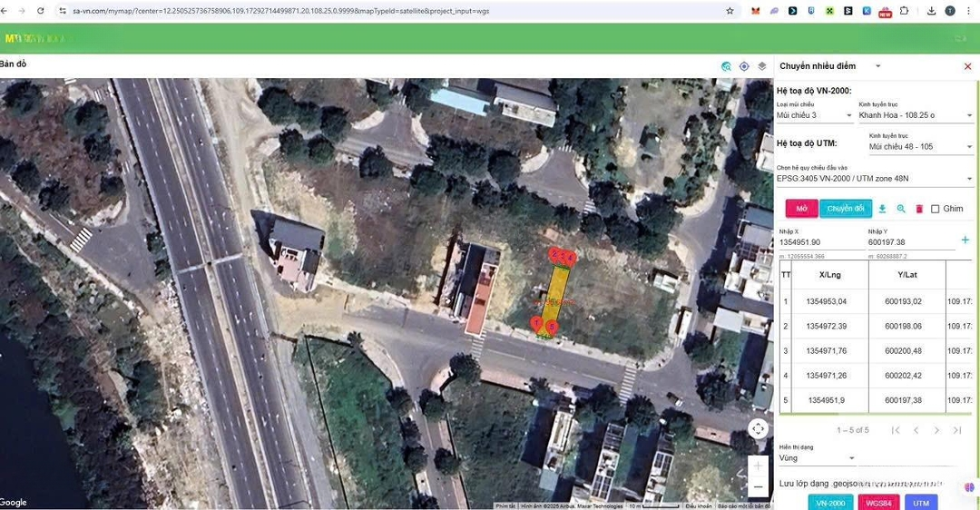Click the red trash delete icon
This screenshot has width=980, height=510.
[x=919, y=209]
